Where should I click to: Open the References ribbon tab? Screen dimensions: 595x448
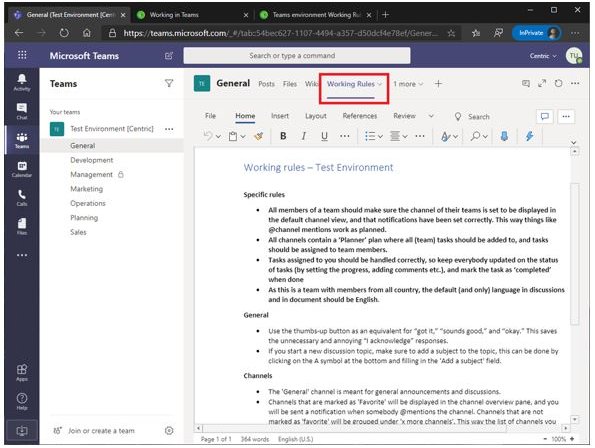[x=360, y=116]
